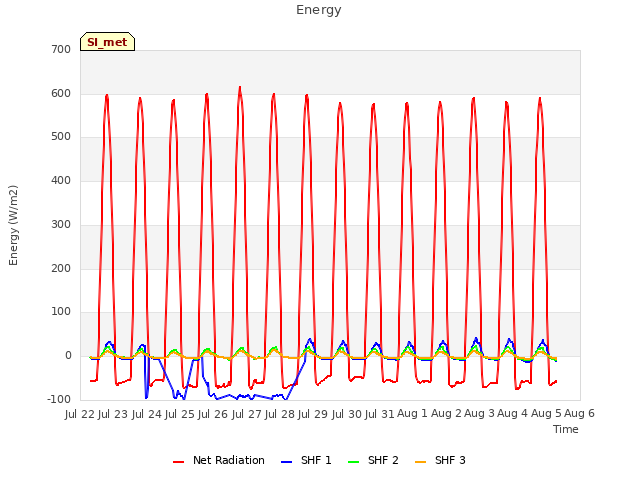Click the blue SHF 1 legend swatch

287,462
